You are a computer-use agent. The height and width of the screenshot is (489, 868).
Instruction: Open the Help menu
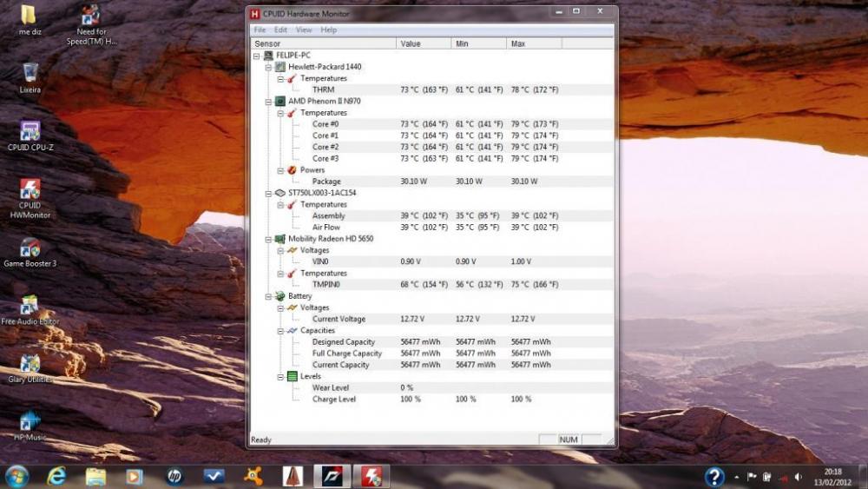pyautogui.click(x=329, y=30)
